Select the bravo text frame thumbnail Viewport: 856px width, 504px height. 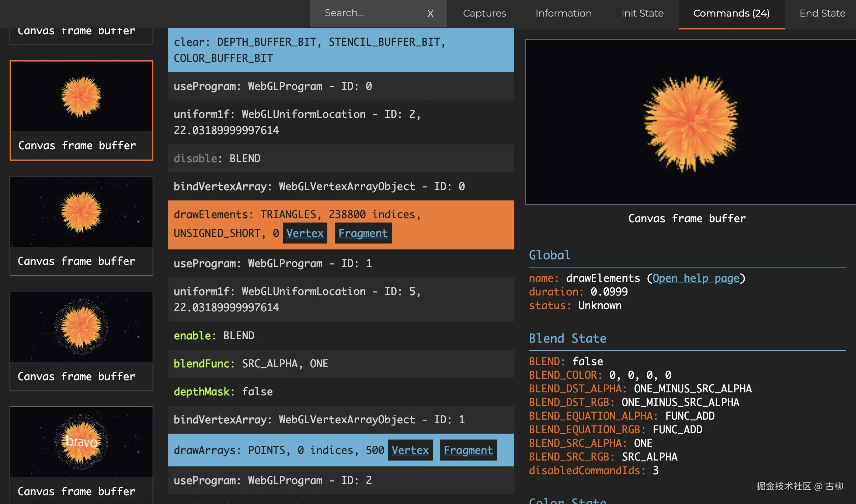[81, 442]
